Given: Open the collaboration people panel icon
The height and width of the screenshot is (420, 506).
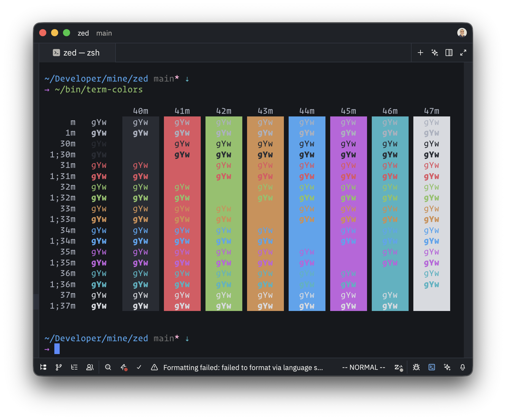Looking at the screenshot, I should [x=90, y=367].
